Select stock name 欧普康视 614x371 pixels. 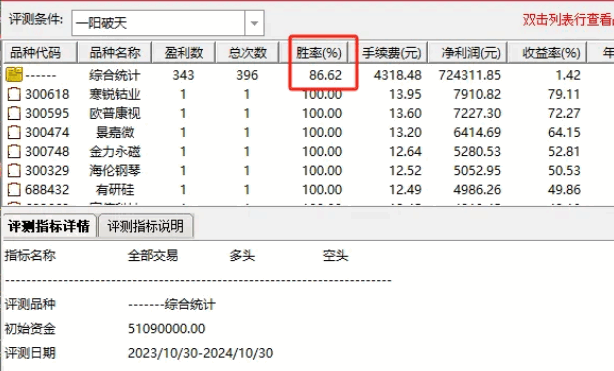click(x=115, y=113)
